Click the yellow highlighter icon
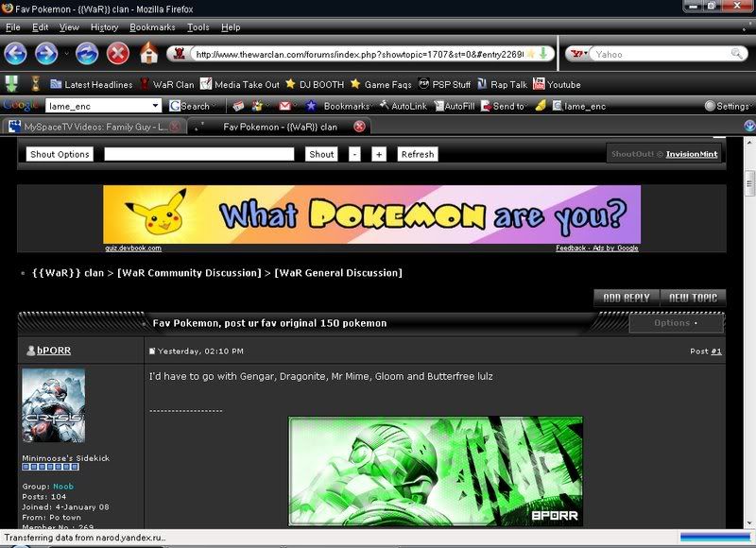The width and height of the screenshot is (756, 548). pyautogui.click(x=541, y=106)
